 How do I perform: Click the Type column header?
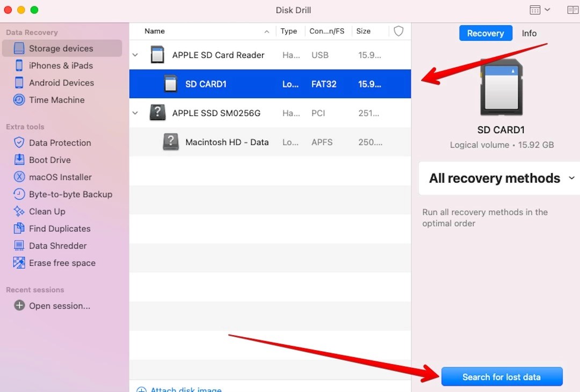[288, 31]
